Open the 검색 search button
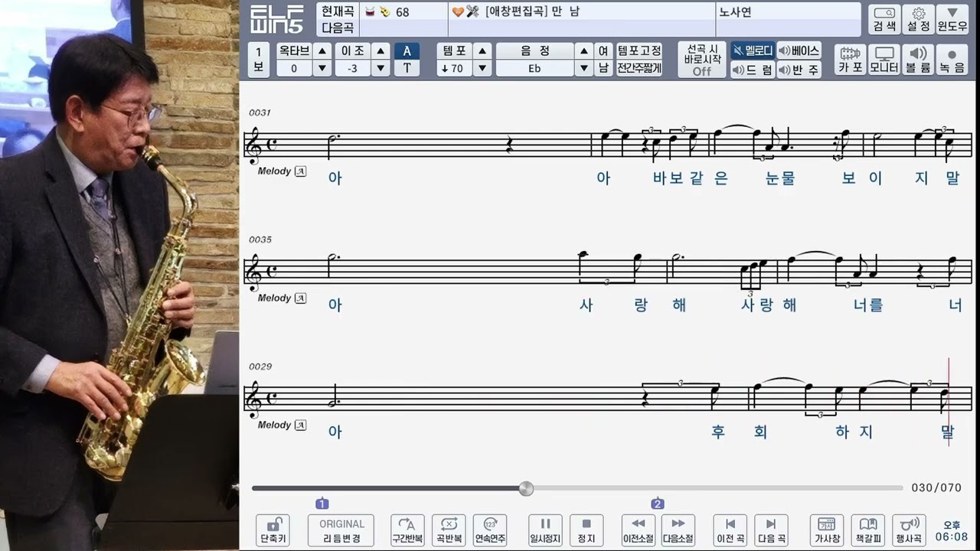The width and height of the screenshot is (980, 551). click(884, 19)
